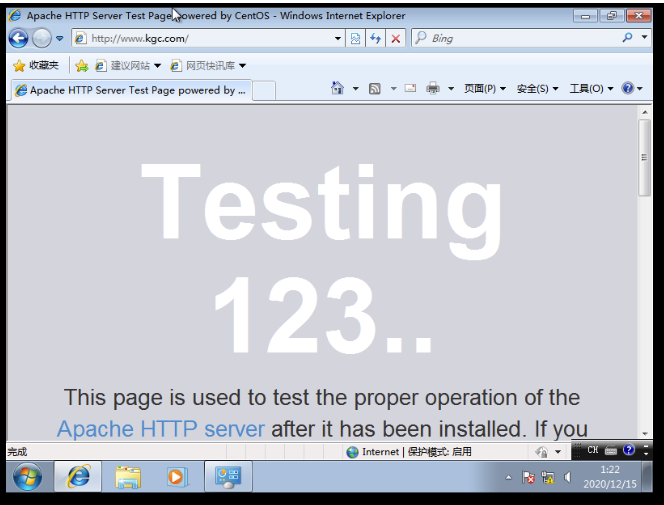Click the Internet protected mode status zone
The width and height of the screenshot is (664, 505).
tap(409, 452)
